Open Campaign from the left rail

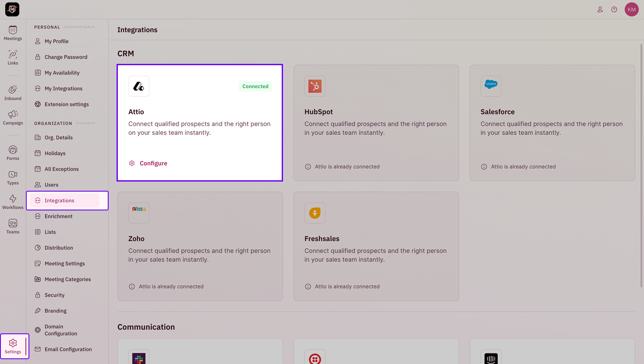point(13,117)
